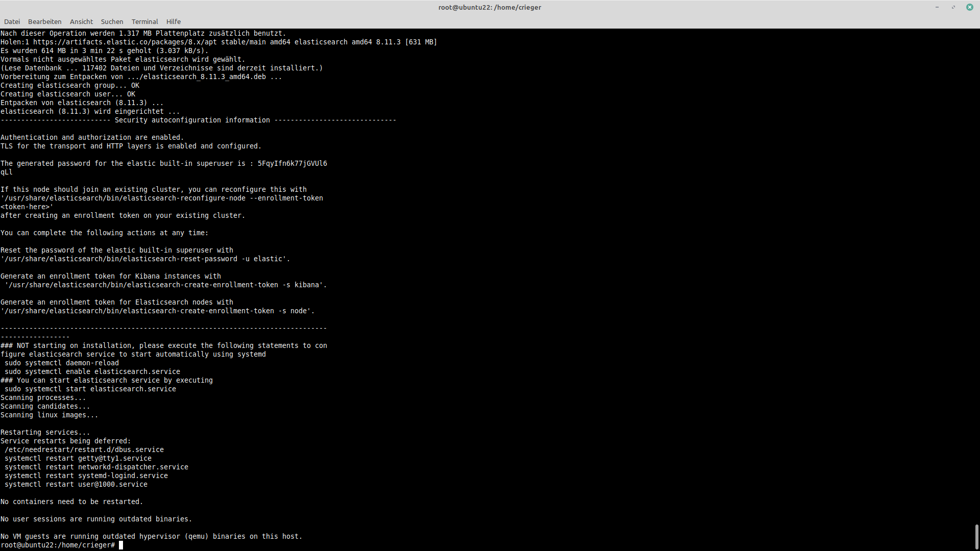980x551 pixels.
Task: Click the root@ubuntu22 shell prompt
Action: 58,545
